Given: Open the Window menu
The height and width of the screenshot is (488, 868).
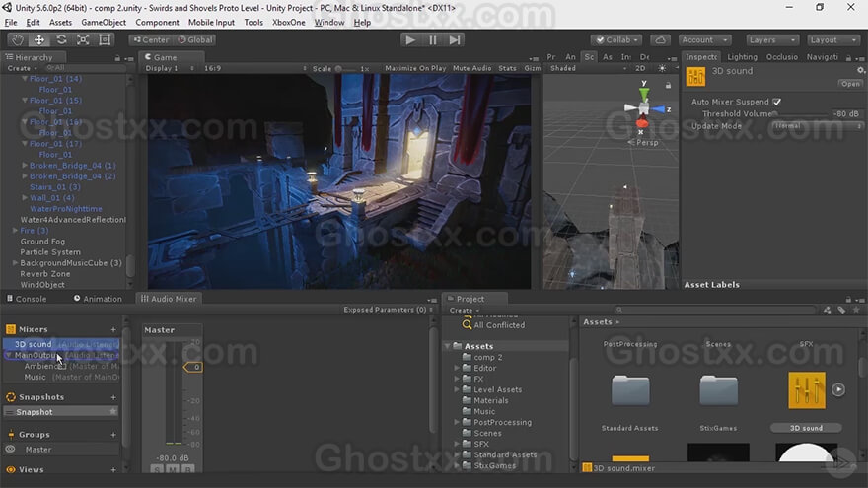Looking at the screenshot, I should pos(329,22).
